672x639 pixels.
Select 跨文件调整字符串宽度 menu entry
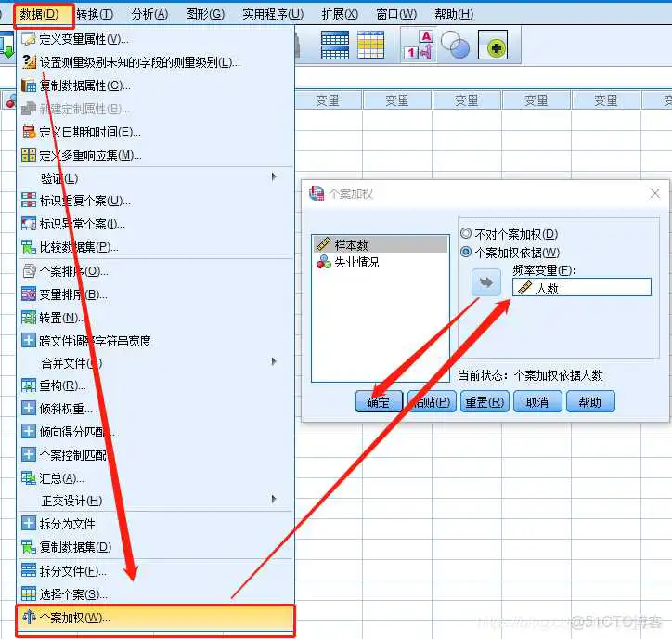156,341
